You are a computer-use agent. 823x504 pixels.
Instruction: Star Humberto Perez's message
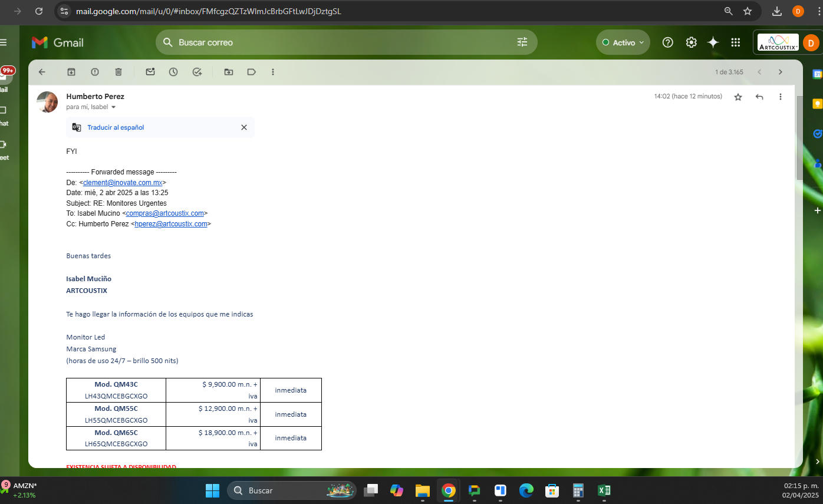(738, 97)
